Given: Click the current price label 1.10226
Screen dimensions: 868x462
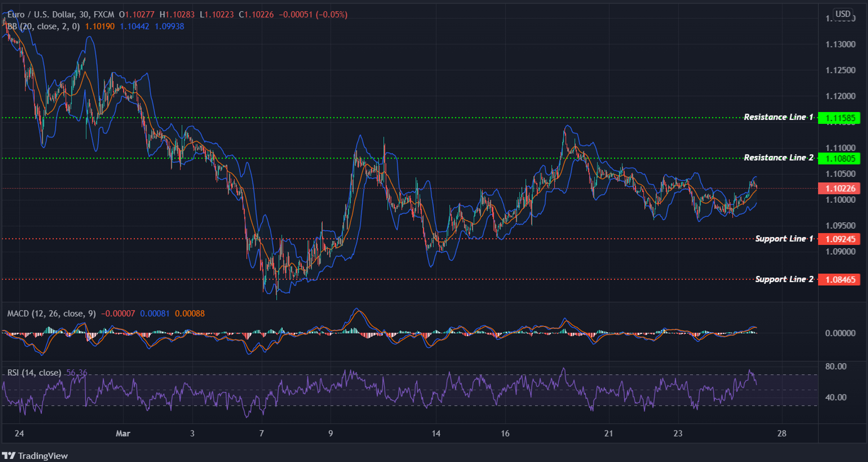Looking at the screenshot, I should [840, 189].
